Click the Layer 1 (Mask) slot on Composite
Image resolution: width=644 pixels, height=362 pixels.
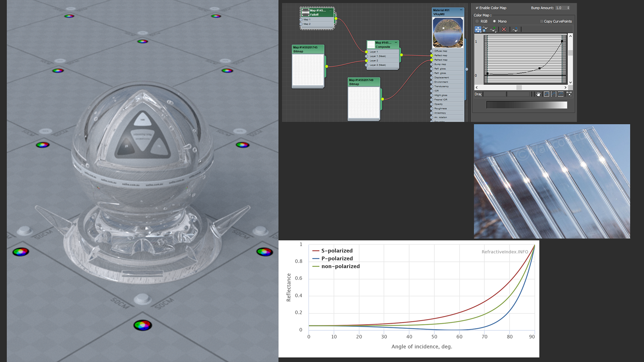pyautogui.click(x=383, y=56)
